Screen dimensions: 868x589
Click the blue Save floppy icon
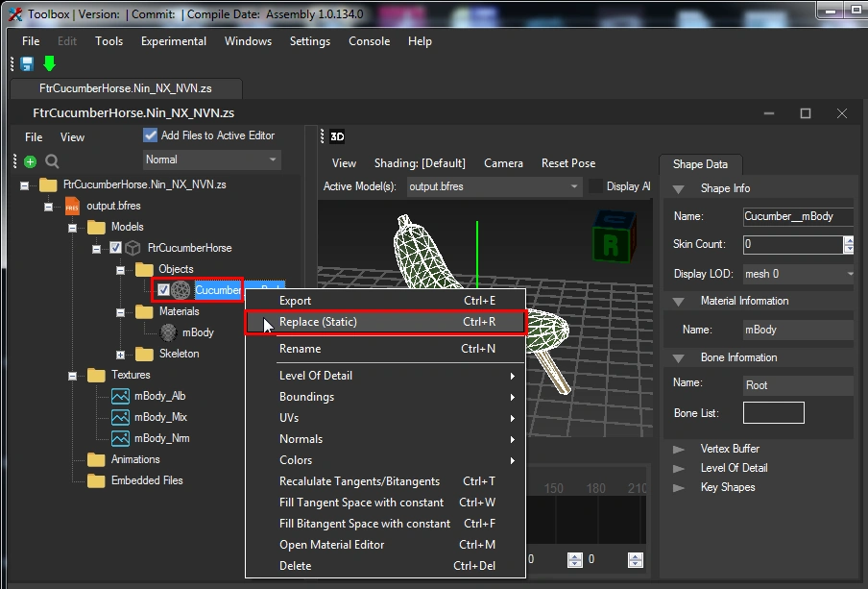27,63
